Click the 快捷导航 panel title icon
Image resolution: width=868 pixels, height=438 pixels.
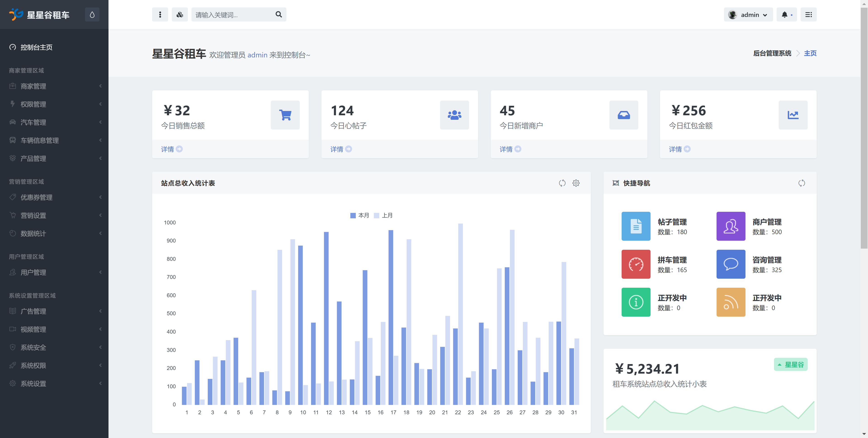click(x=616, y=183)
